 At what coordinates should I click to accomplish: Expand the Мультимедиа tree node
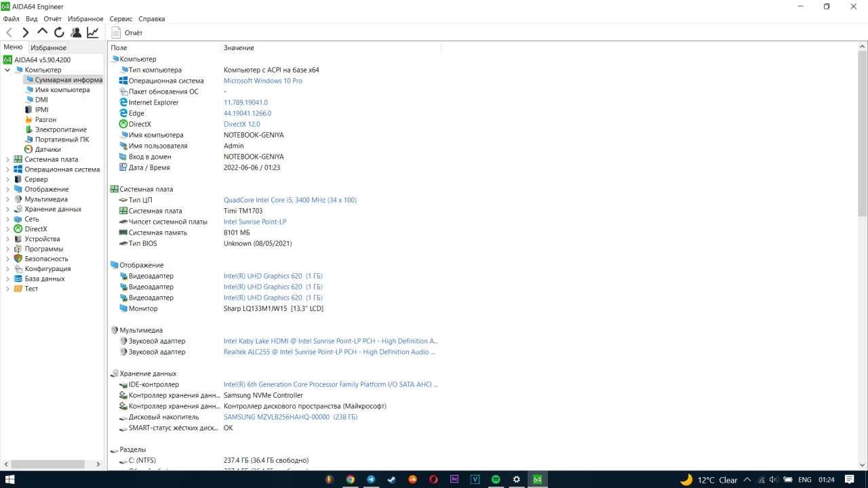(x=7, y=199)
